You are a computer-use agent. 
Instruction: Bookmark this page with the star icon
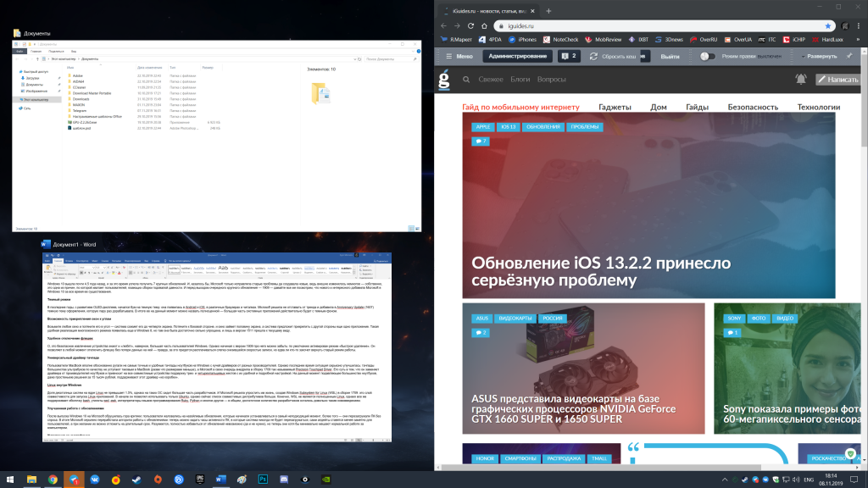(x=828, y=26)
